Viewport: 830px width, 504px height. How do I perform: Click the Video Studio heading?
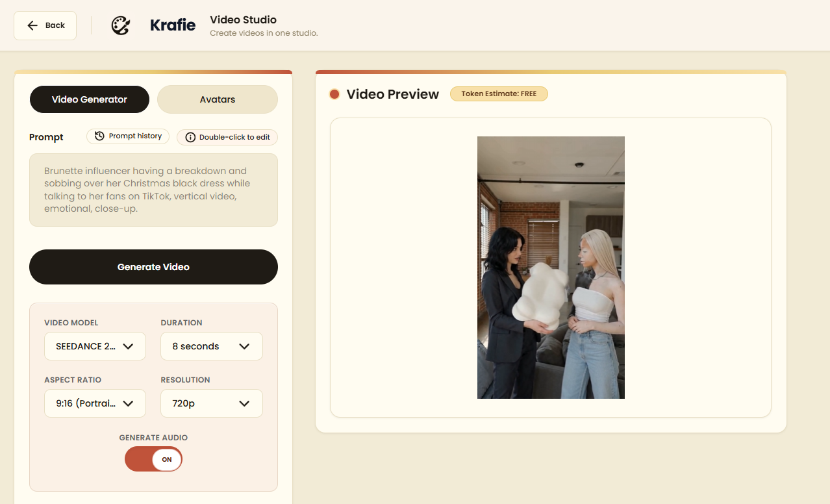243,19
